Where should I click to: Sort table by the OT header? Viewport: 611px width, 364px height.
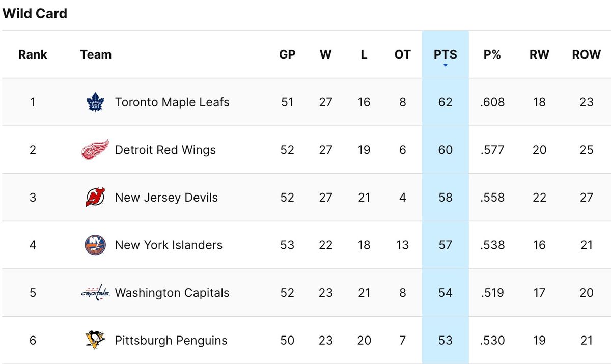point(402,54)
